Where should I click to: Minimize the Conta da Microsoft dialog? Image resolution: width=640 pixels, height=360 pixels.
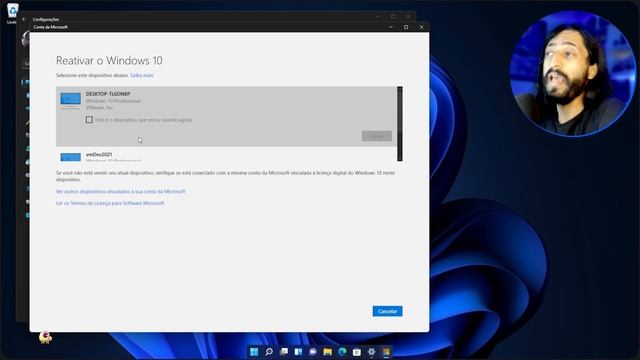[391, 27]
